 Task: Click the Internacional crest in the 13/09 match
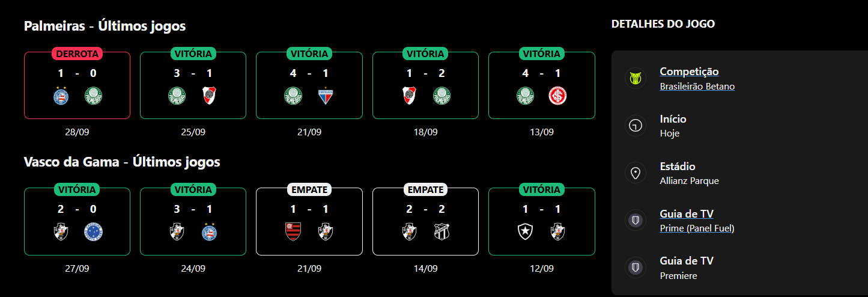pos(557,96)
